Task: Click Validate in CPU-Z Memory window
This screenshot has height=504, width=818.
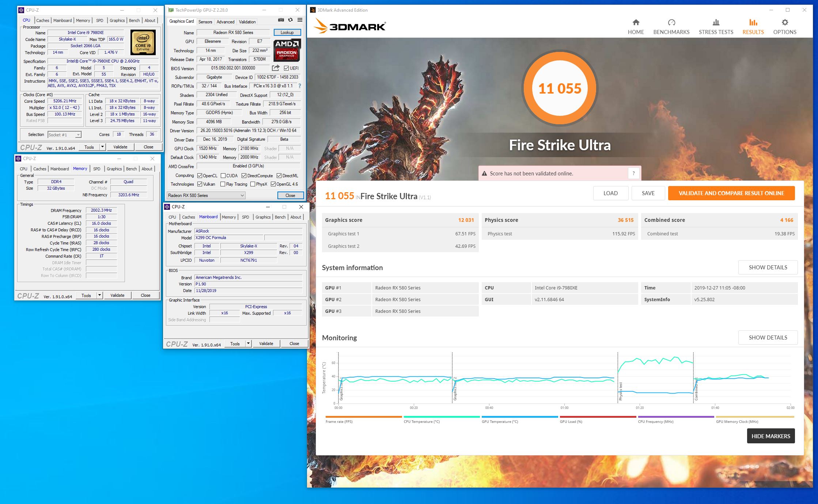Action: (117, 295)
